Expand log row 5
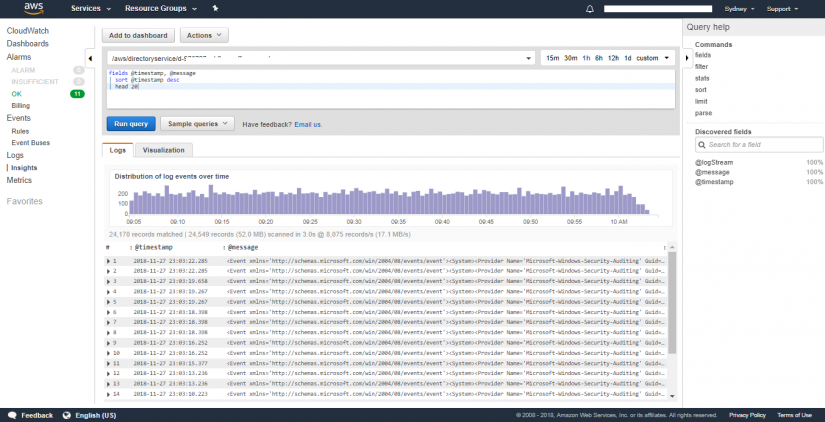Image resolution: width=825 pixels, height=422 pixels. tap(109, 302)
